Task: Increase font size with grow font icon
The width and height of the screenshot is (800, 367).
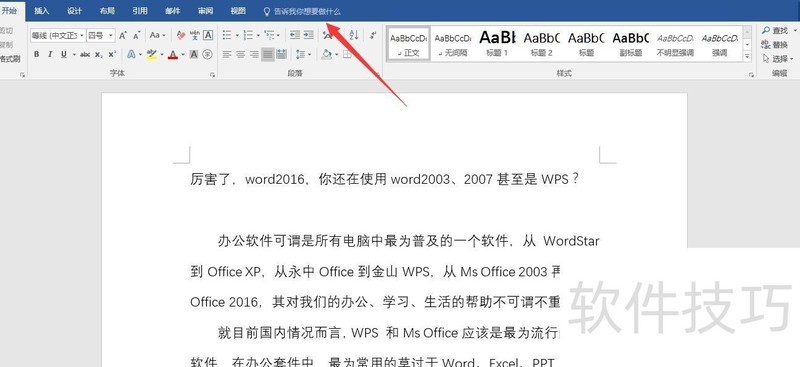Action: point(122,35)
